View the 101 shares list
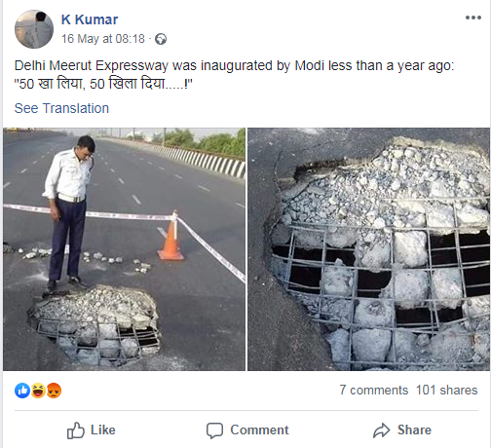491x448 pixels. 447,390
